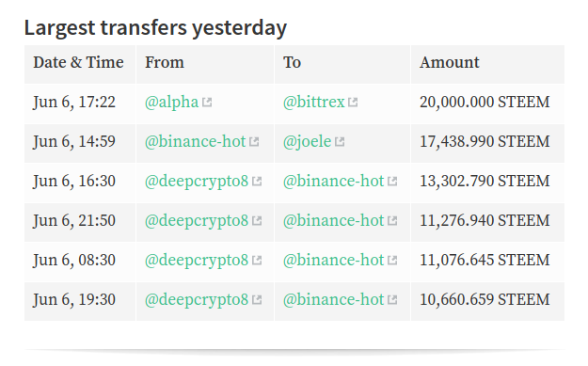Open @binance-hot sender link in 14:59 row
This screenshot has width=588, height=366.
click(x=196, y=142)
